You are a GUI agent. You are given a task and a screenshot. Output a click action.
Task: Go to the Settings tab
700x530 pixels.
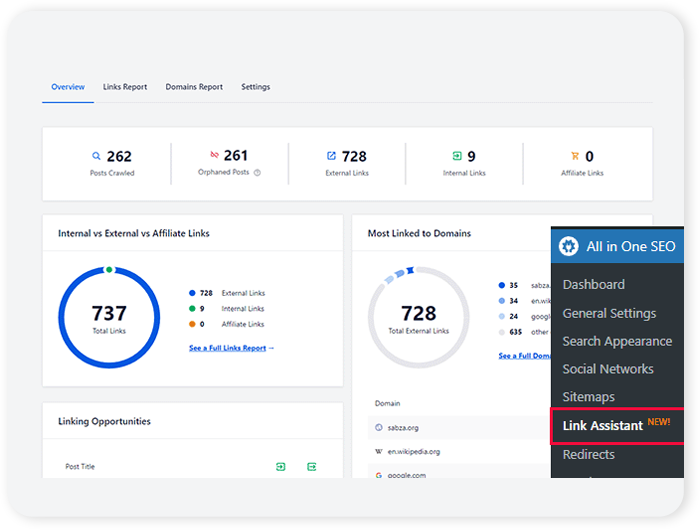(256, 87)
